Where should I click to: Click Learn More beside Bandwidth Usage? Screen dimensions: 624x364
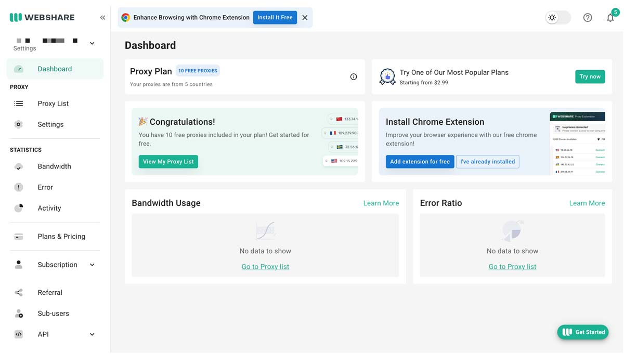pyautogui.click(x=381, y=203)
